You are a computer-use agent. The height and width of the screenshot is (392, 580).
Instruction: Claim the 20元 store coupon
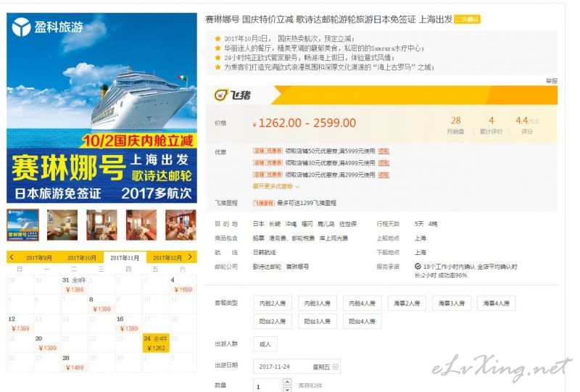coord(384,175)
